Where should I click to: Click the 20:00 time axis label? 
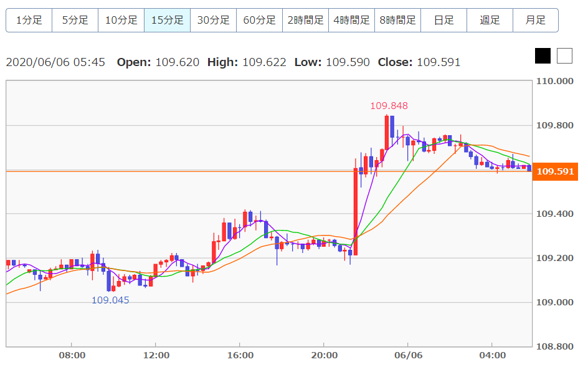pyautogui.click(x=324, y=355)
